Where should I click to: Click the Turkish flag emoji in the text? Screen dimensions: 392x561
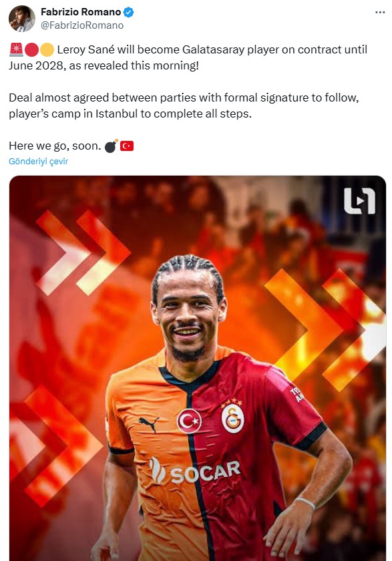[127, 146]
